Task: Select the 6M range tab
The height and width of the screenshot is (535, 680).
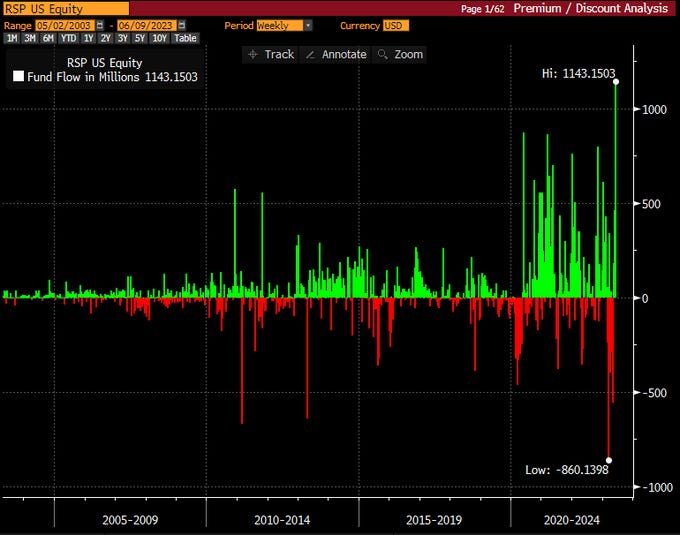Action: click(x=48, y=38)
